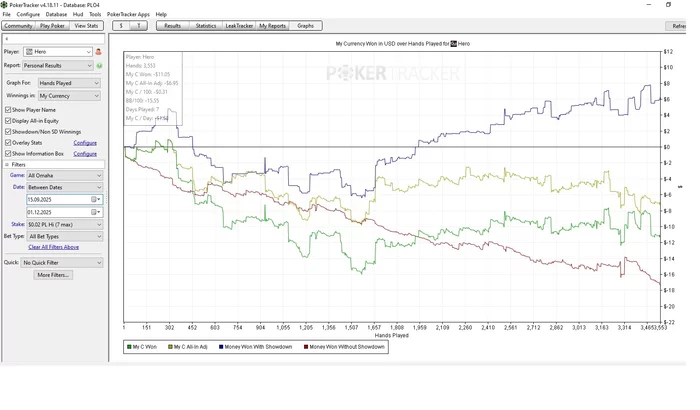This screenshot has height=410, width=700.
Task: Switch to the Statistics tab
Action: point(206,26)
